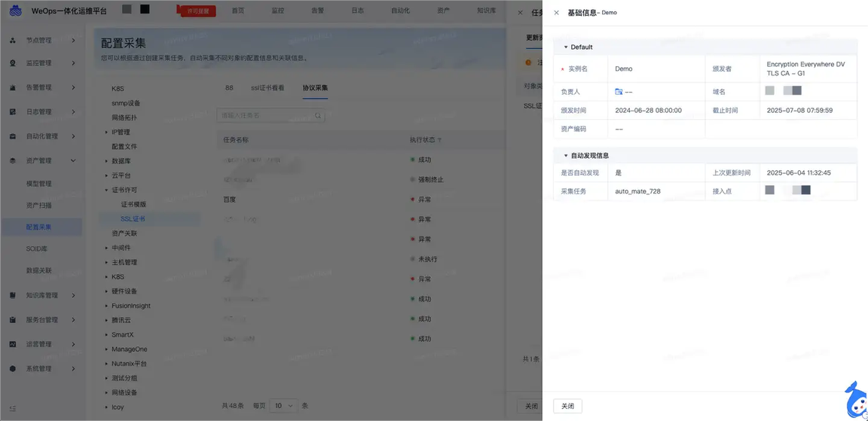This screenshot has width=868, height=421.
Task: Click the WeOps logo icon
Action: coord(16,11)
